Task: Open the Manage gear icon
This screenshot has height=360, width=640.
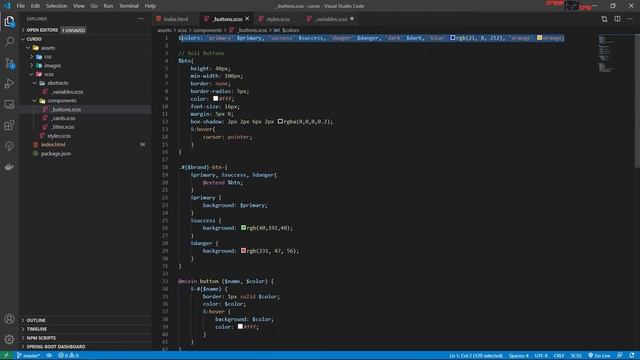Action: click(x=9, y=339)
